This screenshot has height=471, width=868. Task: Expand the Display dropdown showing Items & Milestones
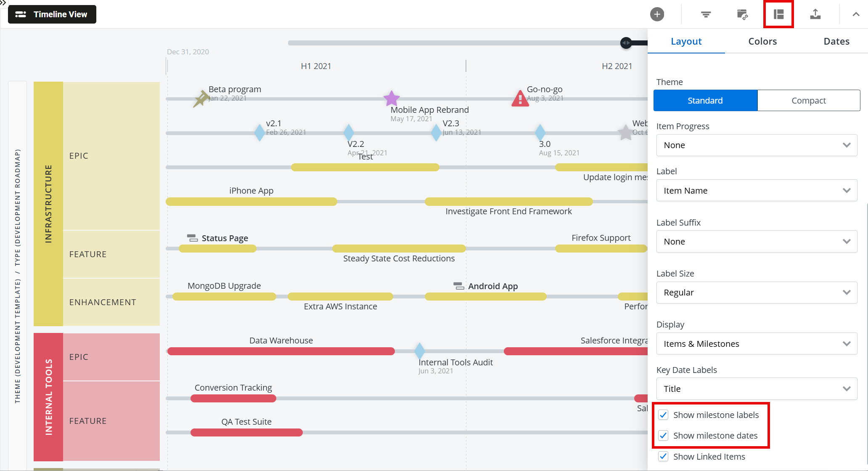(756, 343)
